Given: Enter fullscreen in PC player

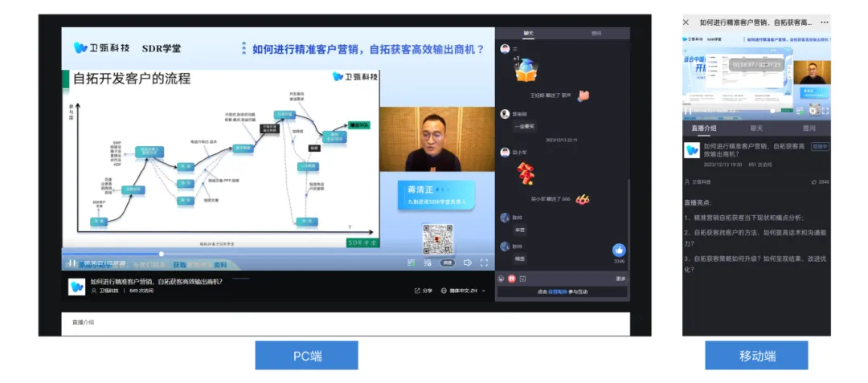Looking at the screenshot, I should (x=484, y=263).
